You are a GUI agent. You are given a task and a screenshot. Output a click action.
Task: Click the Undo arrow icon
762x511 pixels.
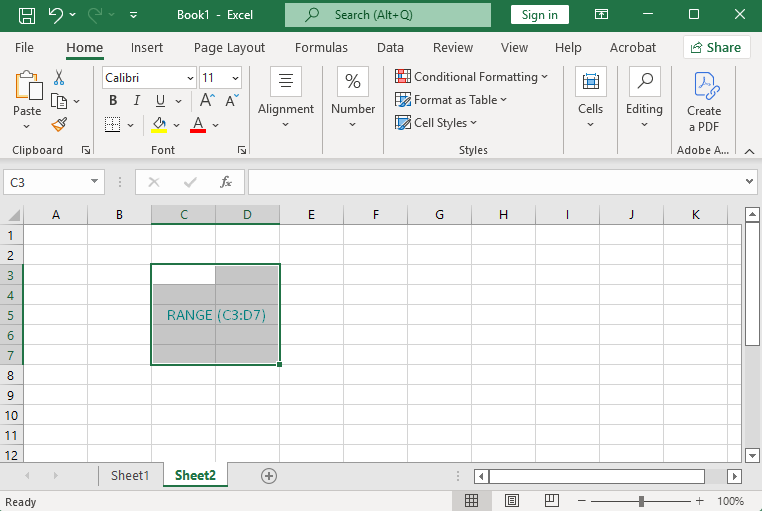pos(56,15)
